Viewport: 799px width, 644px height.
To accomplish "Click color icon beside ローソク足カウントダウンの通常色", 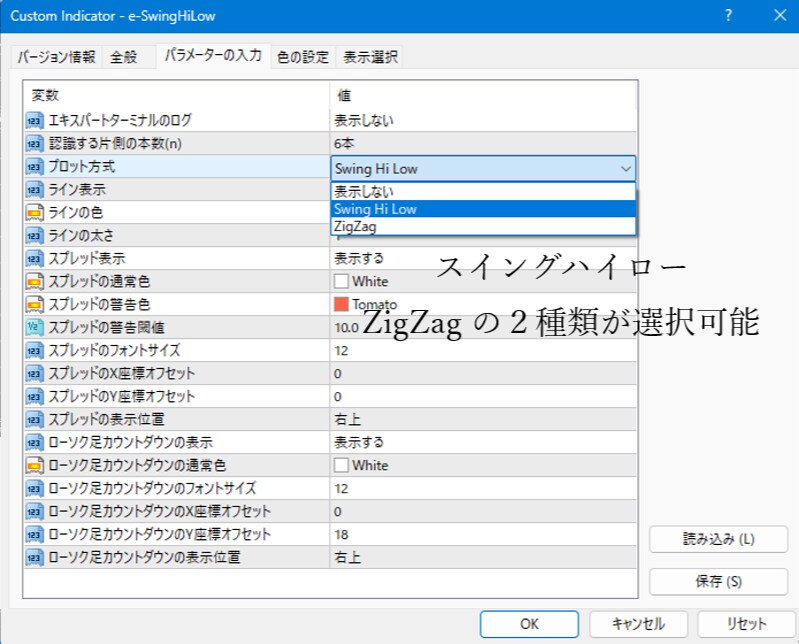I will coord(34,465).
